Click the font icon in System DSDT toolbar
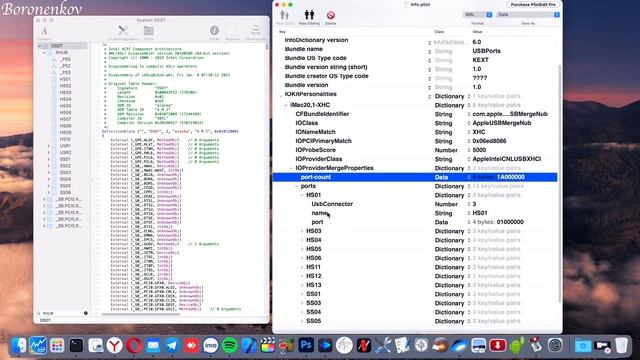Screen dimensions: 640x360 [x=44, y=31]
